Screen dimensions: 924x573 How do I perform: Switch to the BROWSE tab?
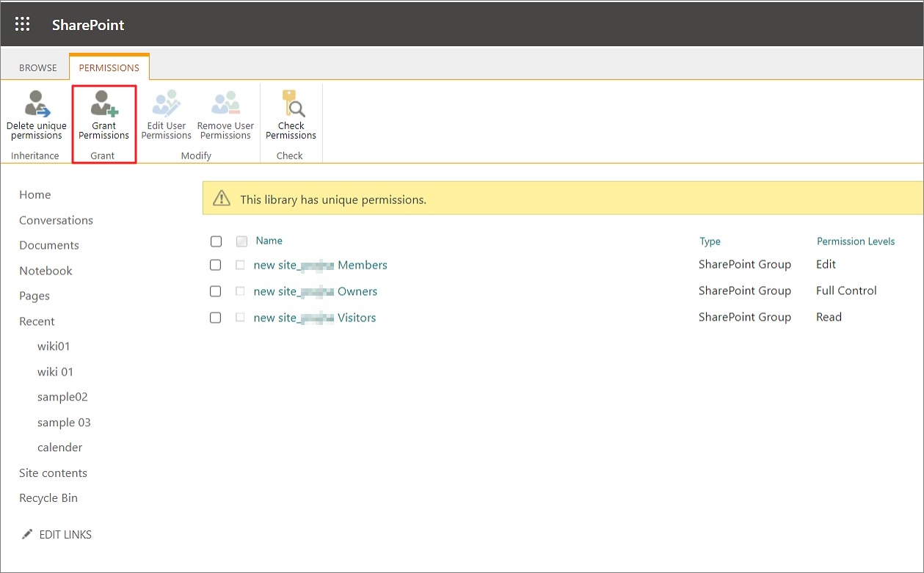pyautogui.click(x=37, y=67)
